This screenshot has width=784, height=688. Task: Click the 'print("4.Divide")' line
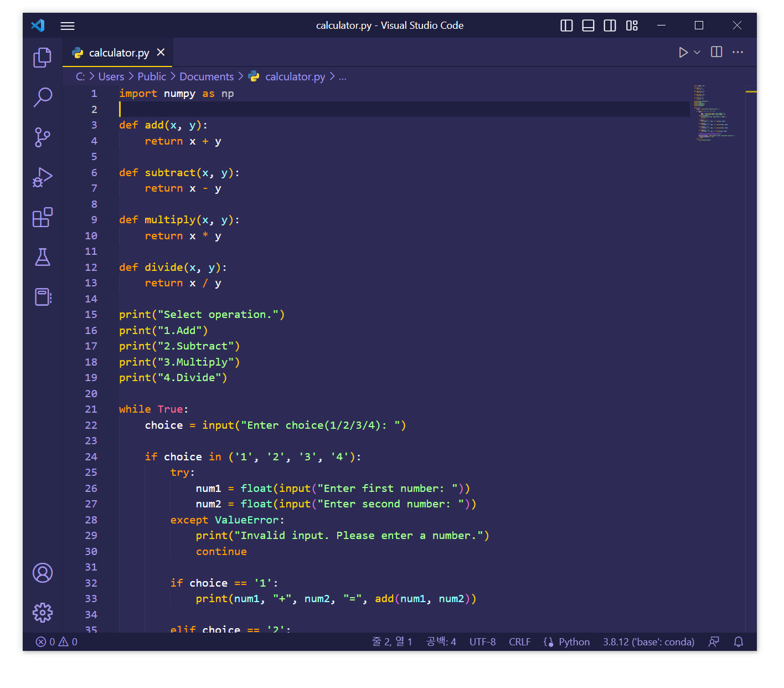click(173, 378)
